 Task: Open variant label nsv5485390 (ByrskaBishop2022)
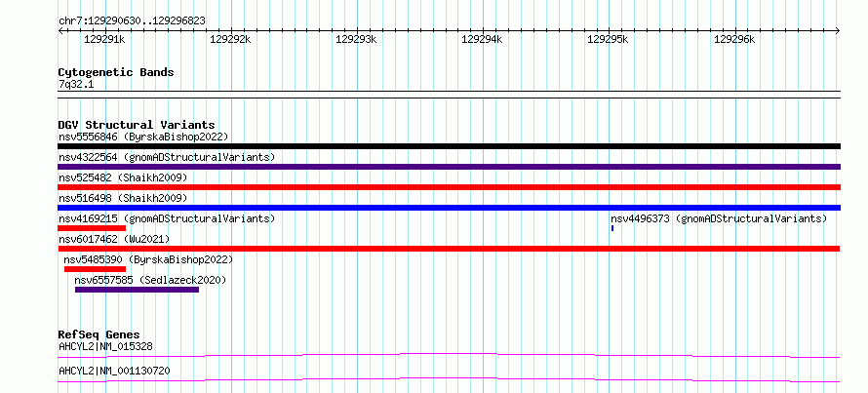point(148,259)
